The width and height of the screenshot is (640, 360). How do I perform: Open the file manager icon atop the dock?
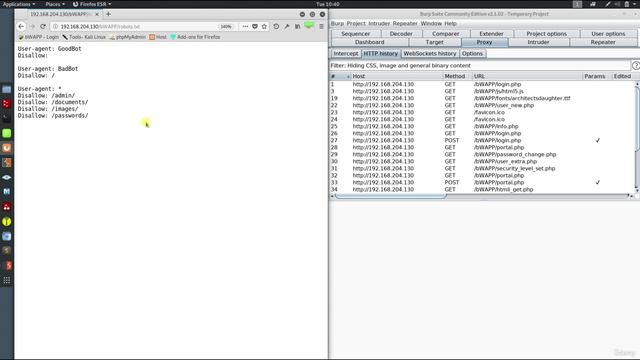click(7, 89)
